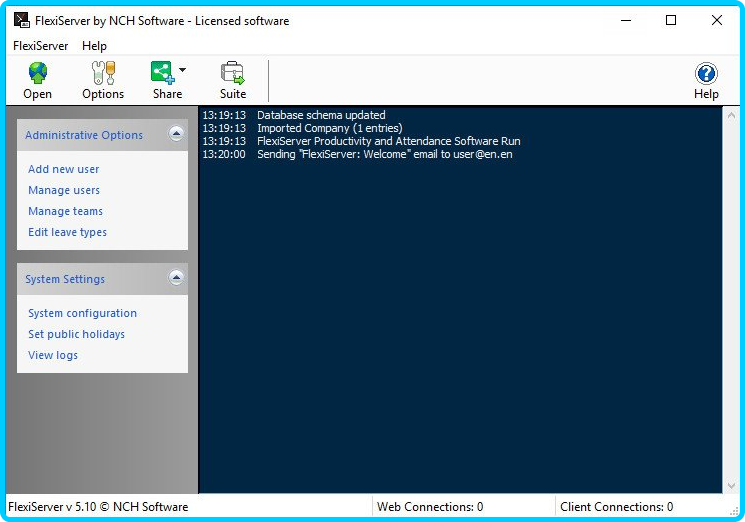Expand the Share dropdown arrow
Screen dimensions: 745x522
coord(182,71)
